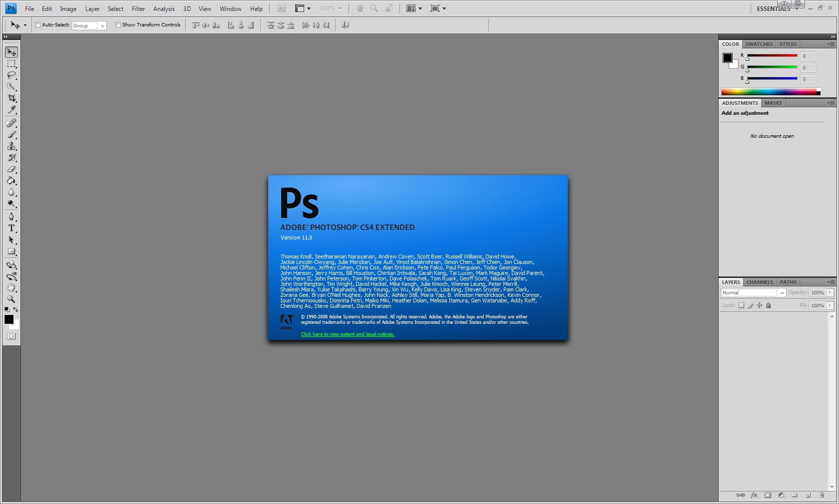Open the Arrange Documents dropdown

pos(414,8)
